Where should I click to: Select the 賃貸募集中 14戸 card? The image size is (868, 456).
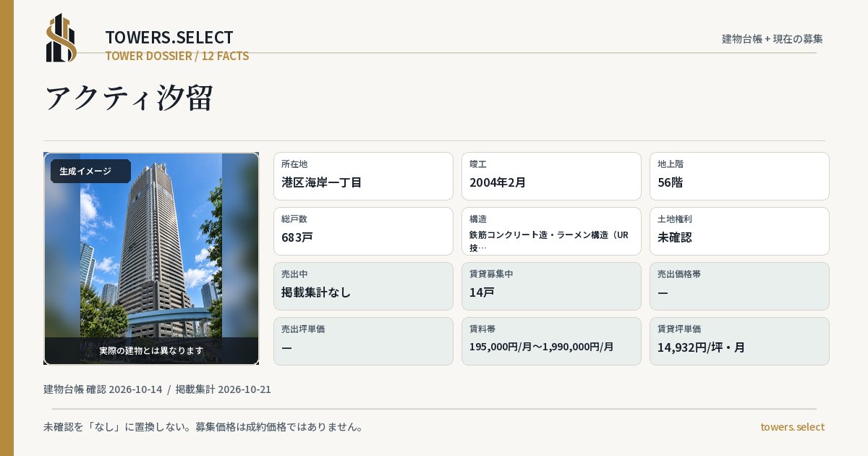551,286
